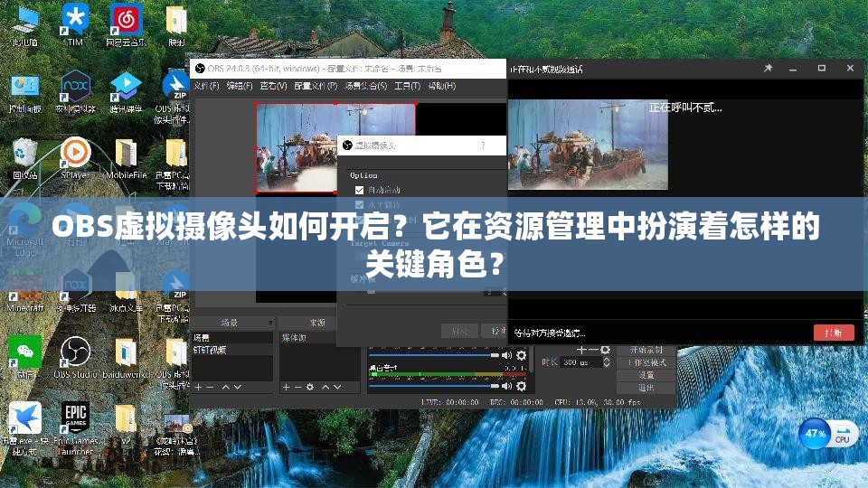Open OBS 设置 button
Image resolution: width=868 pixels, height=488 pixels.
(x=646, y=375)
